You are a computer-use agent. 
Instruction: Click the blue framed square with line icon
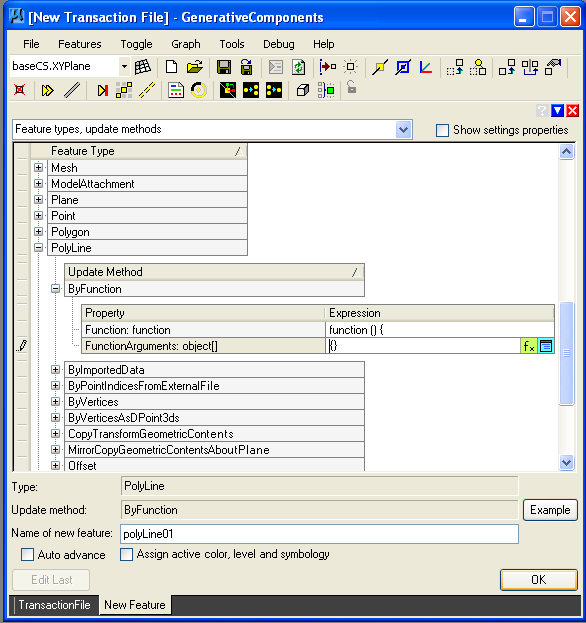point(403,67)
